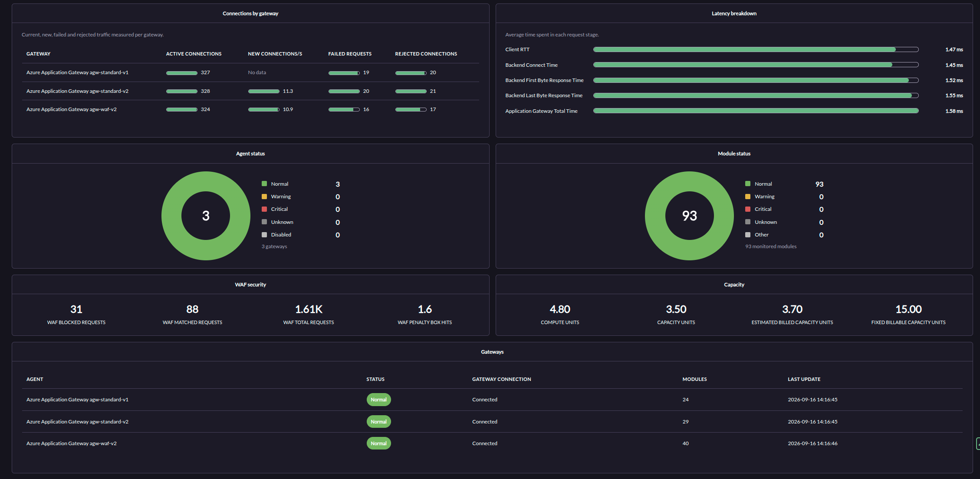Viewport: 980px width, 479px height.
Task: Click the Normal status badge for agw-standard-v2
Action: click(378, 422)
